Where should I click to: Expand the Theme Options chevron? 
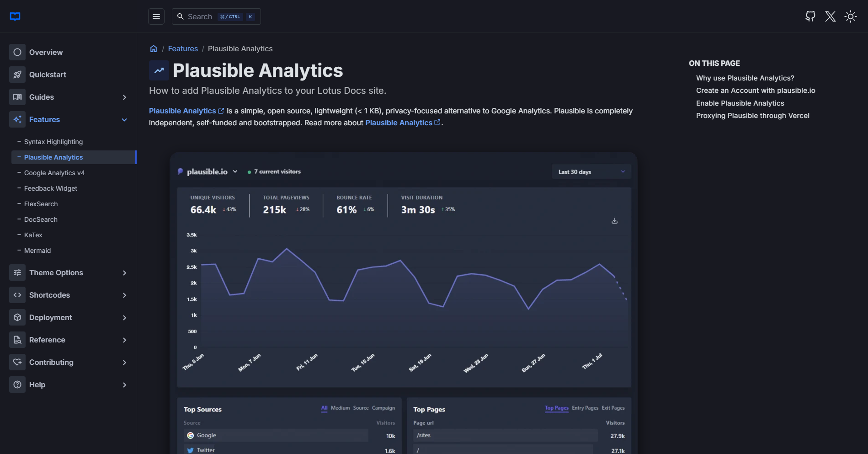(x=124, y=273)
